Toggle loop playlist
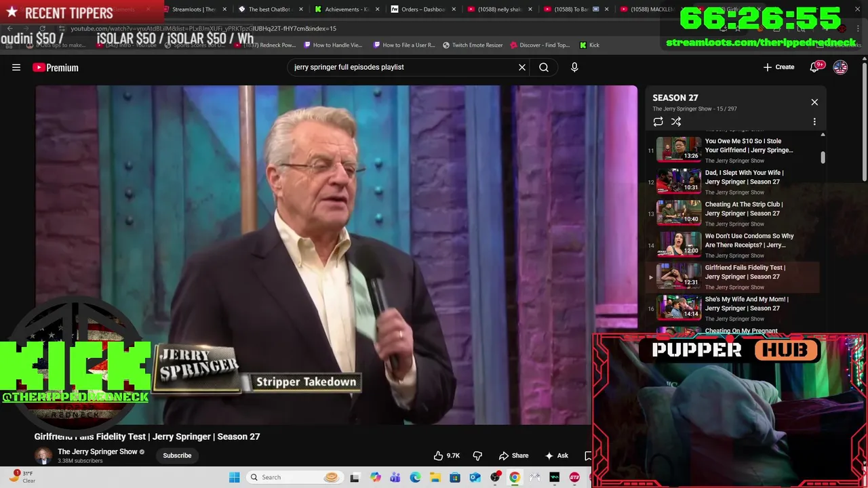 (x=658, y=121)
